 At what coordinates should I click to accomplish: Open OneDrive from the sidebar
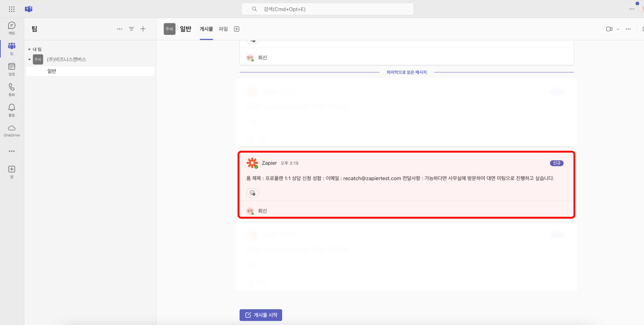point(12,131)
